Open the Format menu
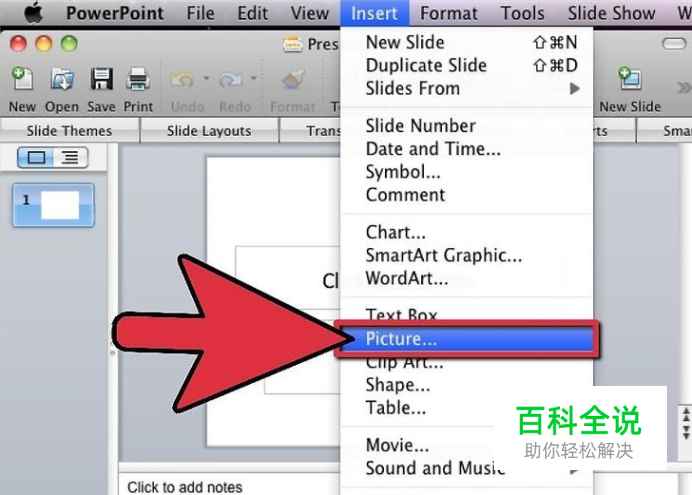This screenshot has width=692, height=495. coord(449,13)
